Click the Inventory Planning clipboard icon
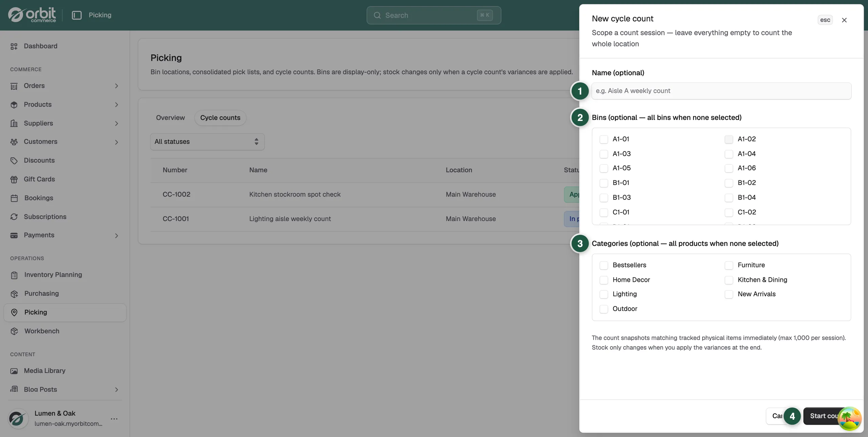868x437 pixels. tap(14, 275)
